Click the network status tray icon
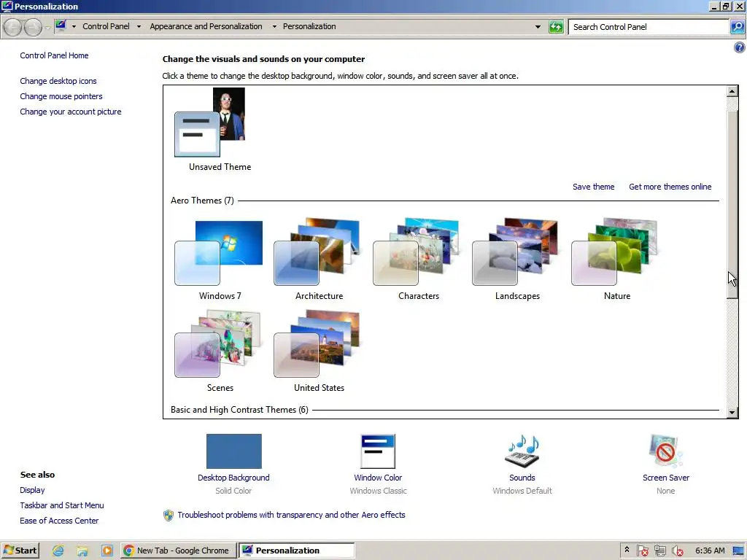 coord(659,551)
